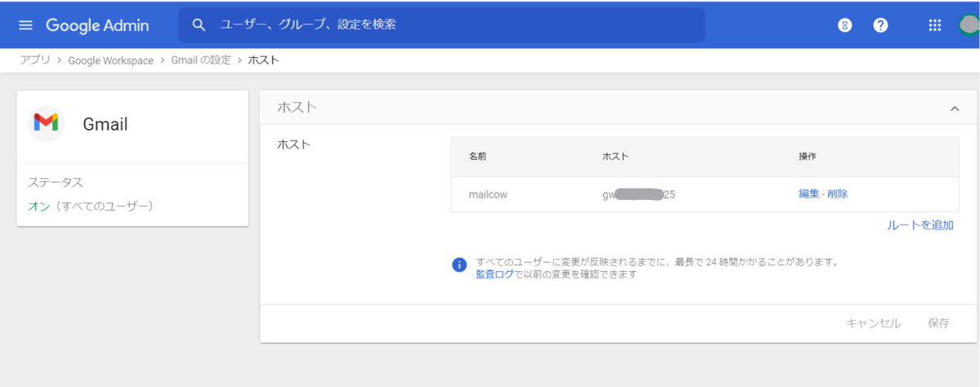Open the Google apps grid

point(935,25)
